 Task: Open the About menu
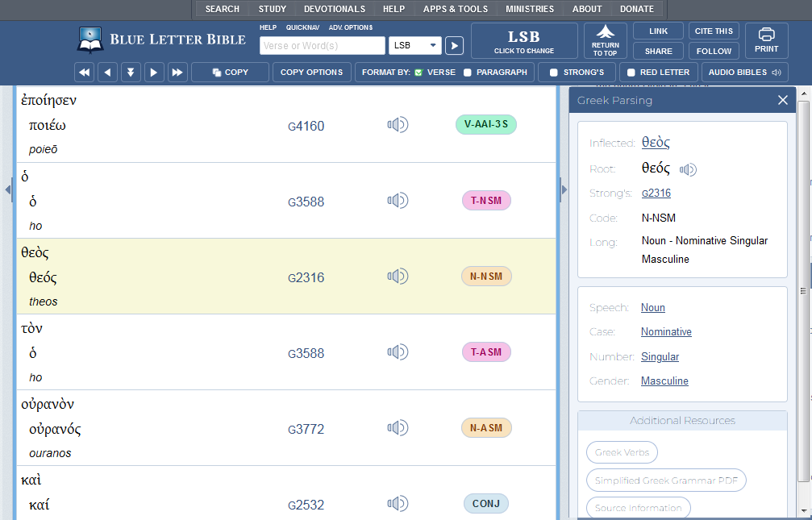pos(587,10)
